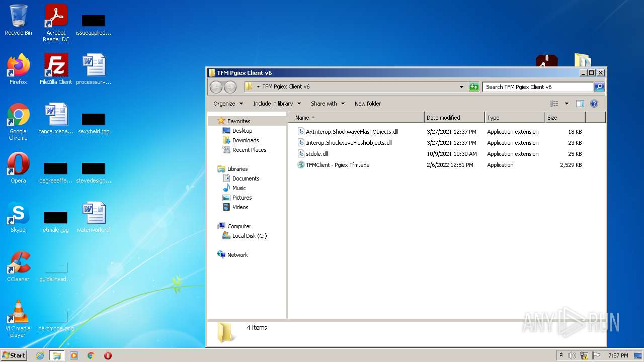The width and height of the screenshot is (644, 362).
Task: Click the Search TFM Pgiex Client field
Action: [x=538, y=87]
